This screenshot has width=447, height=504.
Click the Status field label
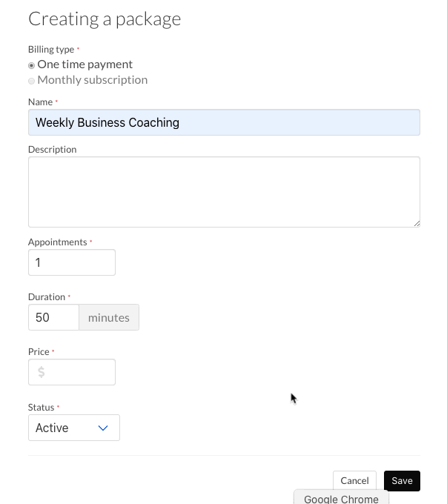[x=42, y=407]
